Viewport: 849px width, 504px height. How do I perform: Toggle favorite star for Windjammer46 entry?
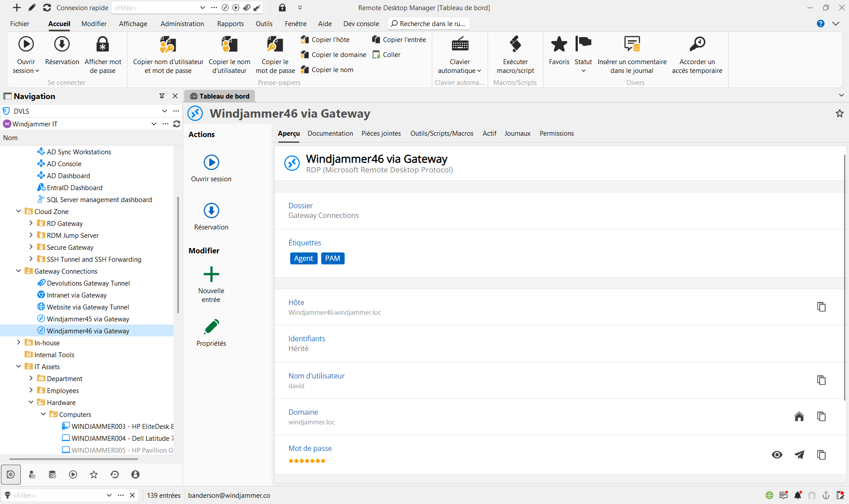(x=839, y=114)
